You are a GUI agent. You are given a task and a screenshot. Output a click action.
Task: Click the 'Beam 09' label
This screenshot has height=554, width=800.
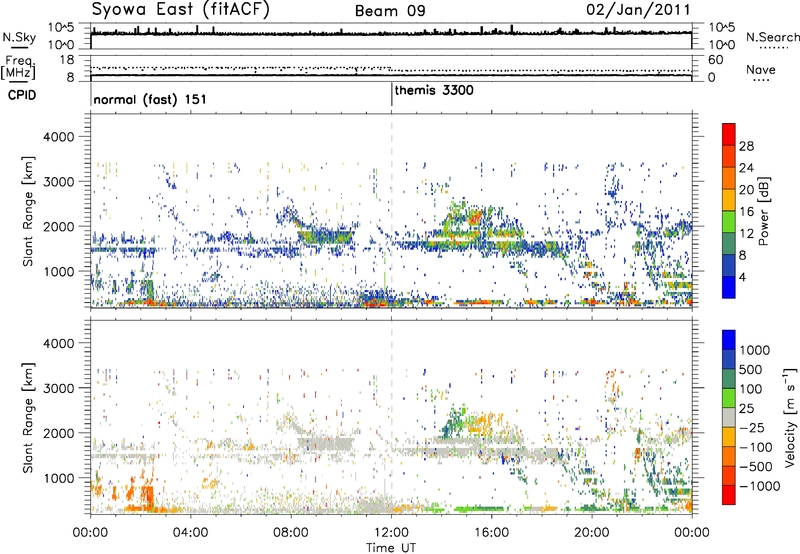click(x=390, y=11)
